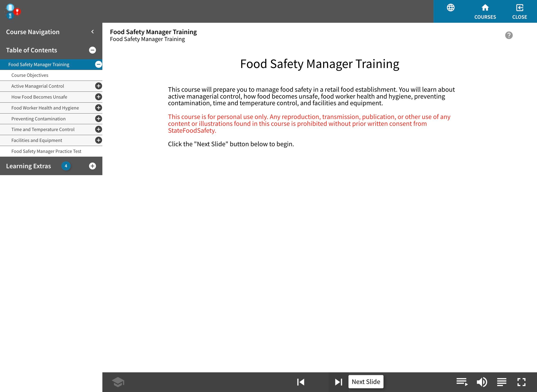Image resolution: width=537 pixels, height=392 pixels.
Task: Show the transcript lines icon
Action: click(x=502, y=382)
